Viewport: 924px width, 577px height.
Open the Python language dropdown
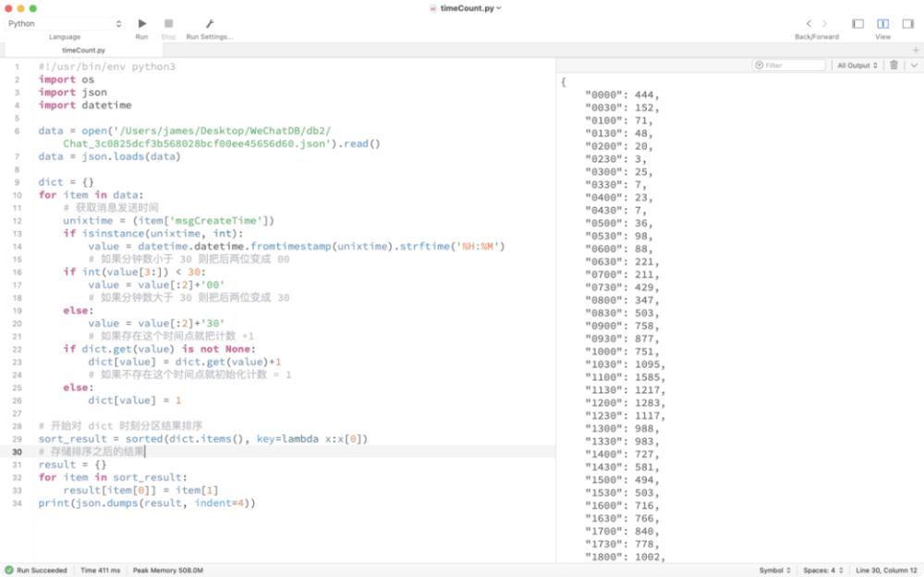pyautogui.click(x=65, y=24)
